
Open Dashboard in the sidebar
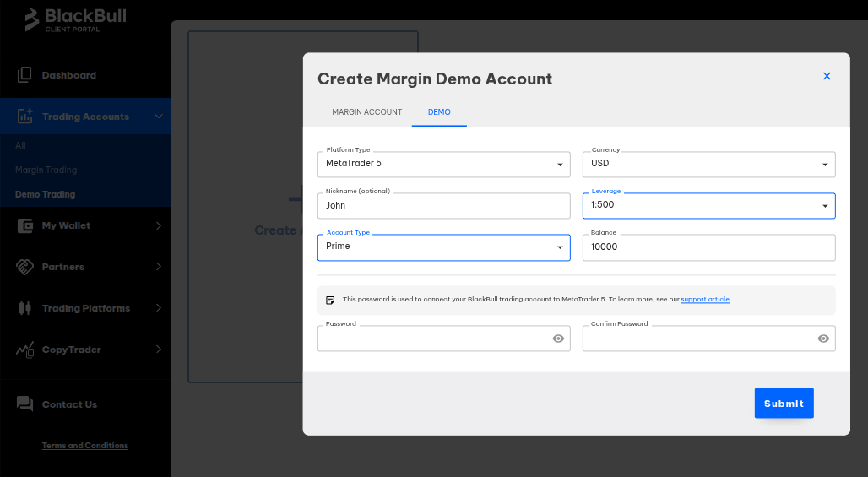(x=69, y=75)
